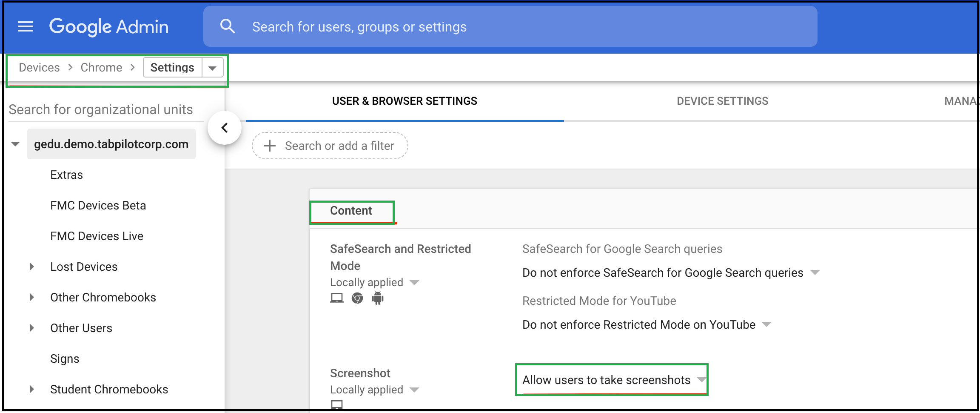The width and height of the screenshot is (980, 413).
Task: Click Restricted Mode for YouTube label
Action: (599, 301)
